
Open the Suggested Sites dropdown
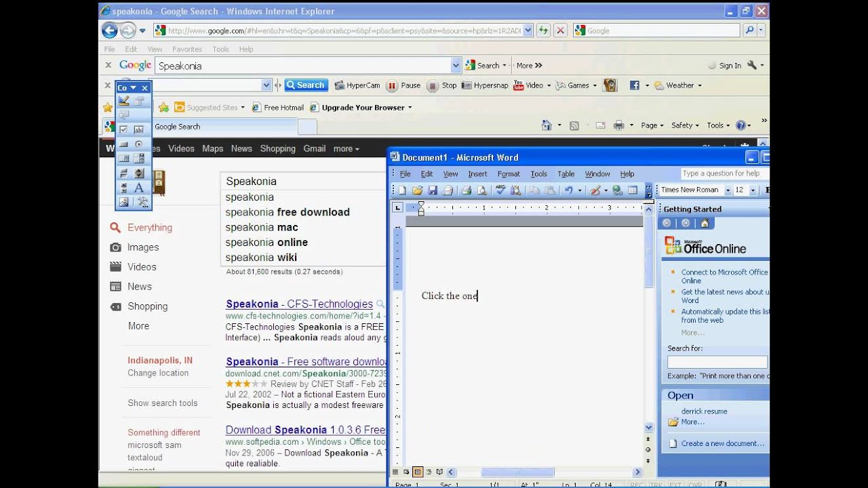(x=210, y=107)
